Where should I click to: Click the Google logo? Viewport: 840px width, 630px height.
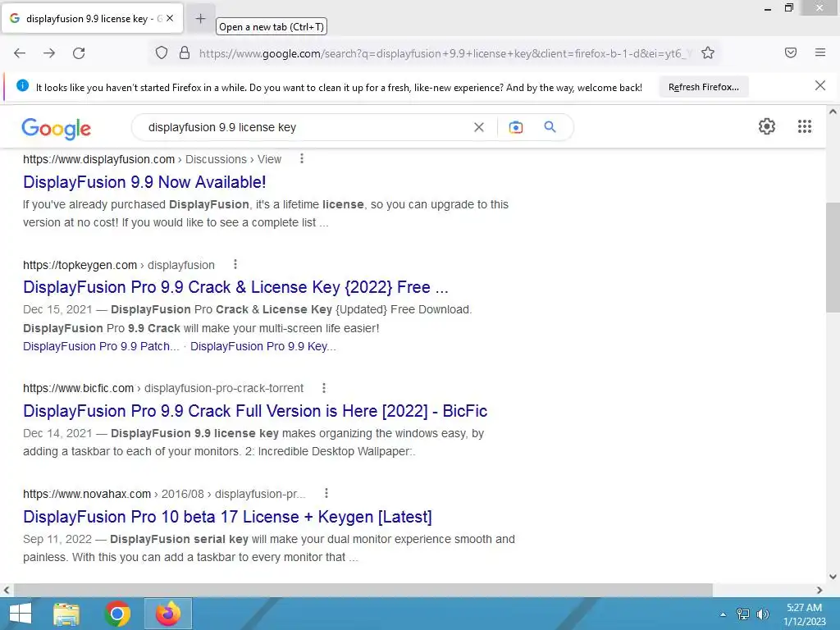(x=57, y=129)
